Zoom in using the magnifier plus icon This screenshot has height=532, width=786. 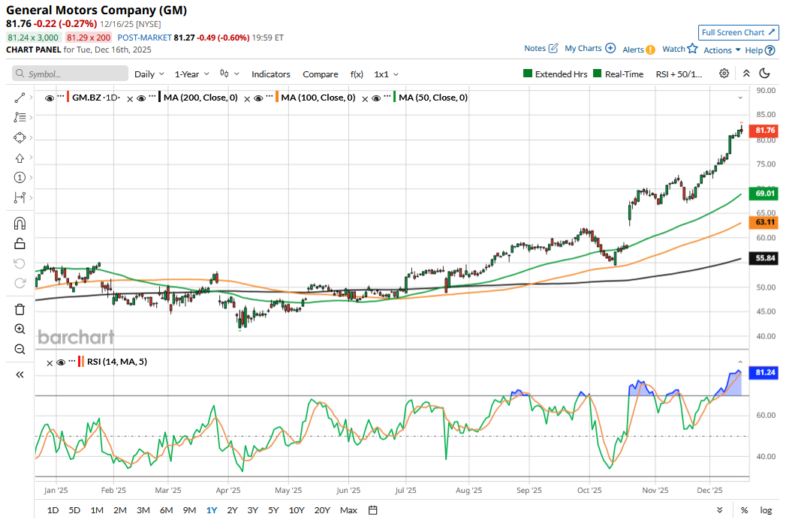[20, 329]
